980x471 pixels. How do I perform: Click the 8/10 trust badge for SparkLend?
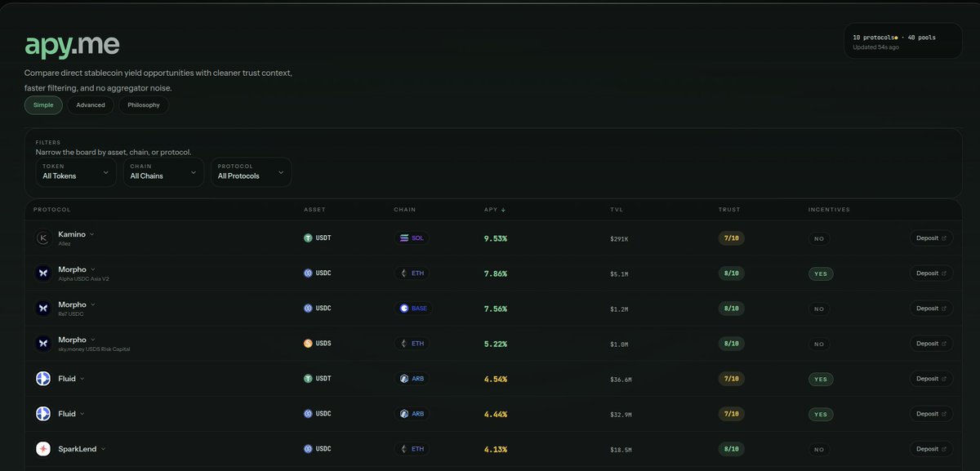732,449
